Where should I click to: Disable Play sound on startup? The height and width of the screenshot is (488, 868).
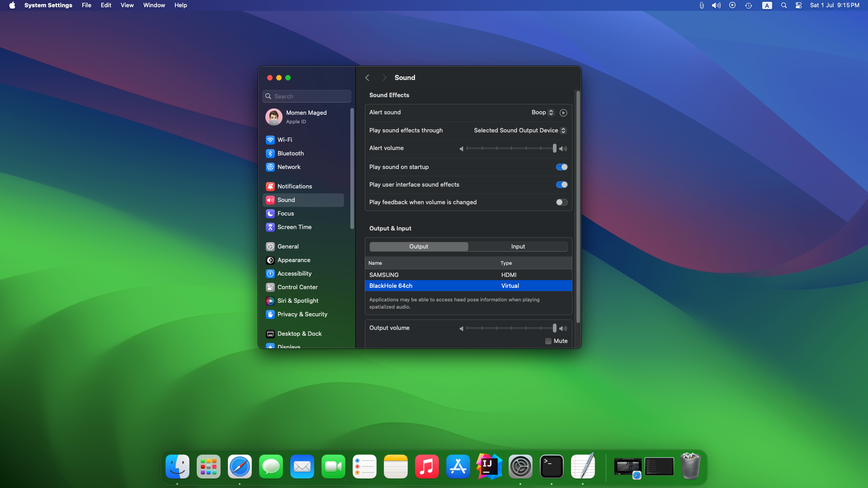[561, 167]
